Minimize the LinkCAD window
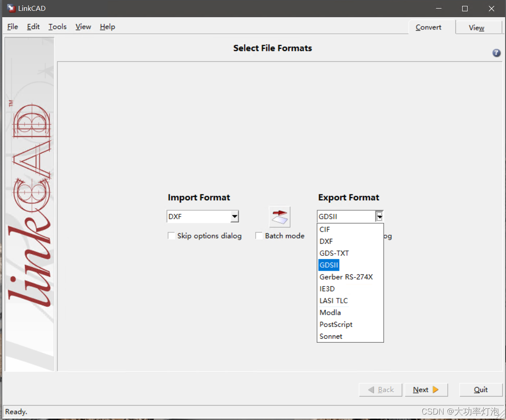The image size is (506, 420). 439,9
